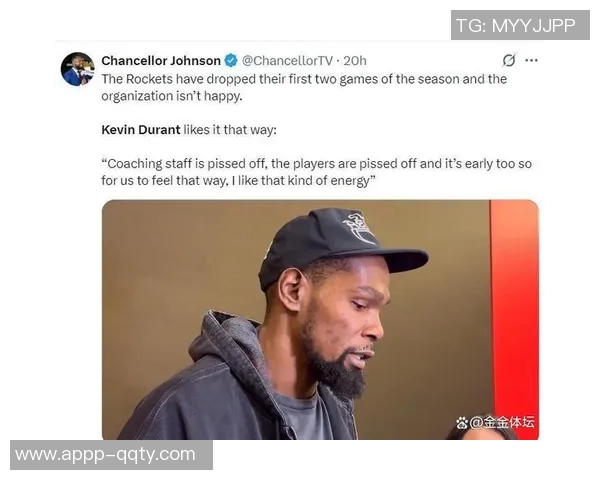Click the @金金体坛 watermark text
This screenshot has height=480, width=600.
point(502,422)
